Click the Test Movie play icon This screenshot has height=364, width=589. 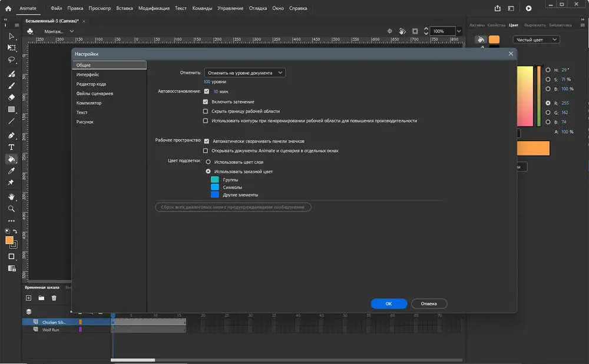point(528,8)
